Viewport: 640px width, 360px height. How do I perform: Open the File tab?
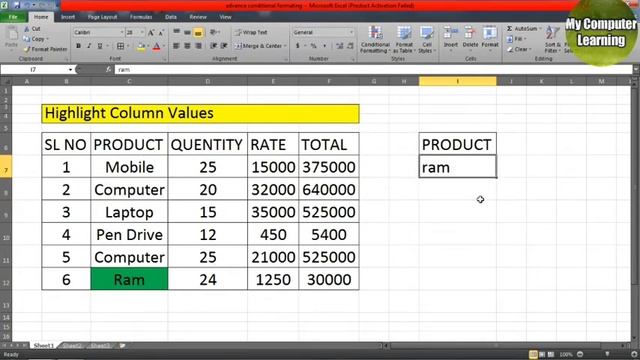tap(13, 17)
